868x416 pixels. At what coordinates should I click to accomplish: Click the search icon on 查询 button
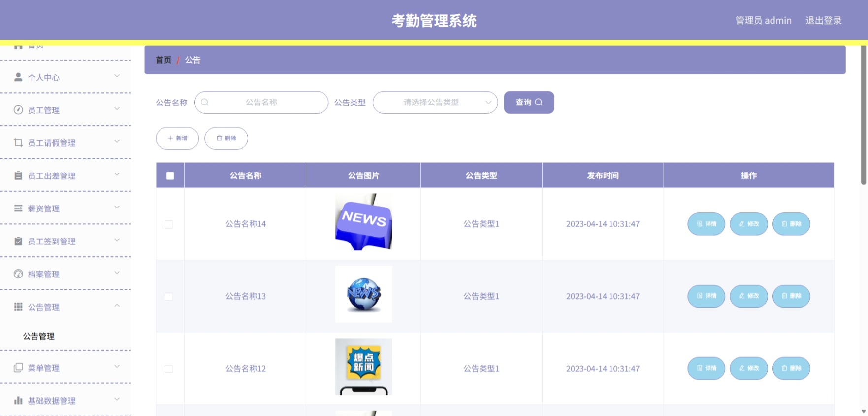[x=539, y=102]
